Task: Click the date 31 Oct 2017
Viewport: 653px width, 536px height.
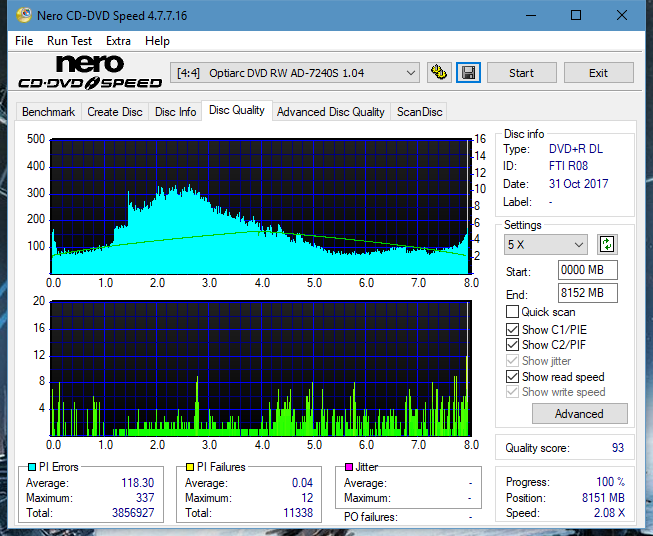Action: pyautogui.click(x=578, y=184)
